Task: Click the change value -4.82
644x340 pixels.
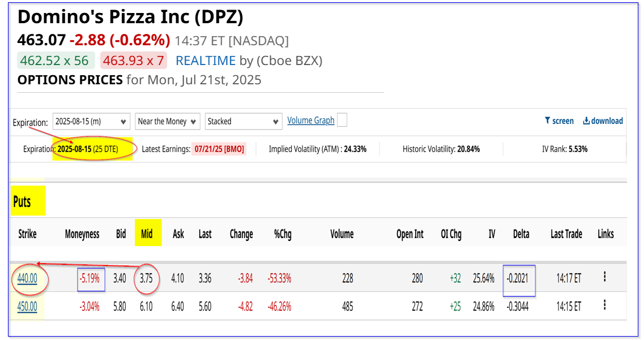Action: (245, 307)
